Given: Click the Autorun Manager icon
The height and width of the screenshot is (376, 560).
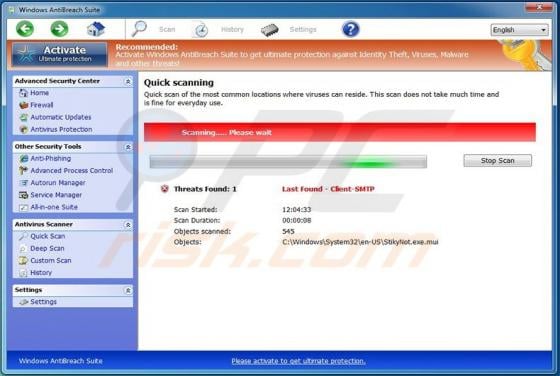Looking at the screenshot, I should click(x=24, y=183).
